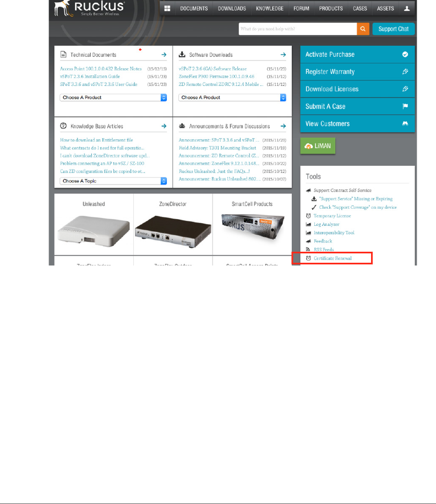Focus the 'What do you need help with?' search field
This screenshot has width=436, height=504.
point(298,29)
